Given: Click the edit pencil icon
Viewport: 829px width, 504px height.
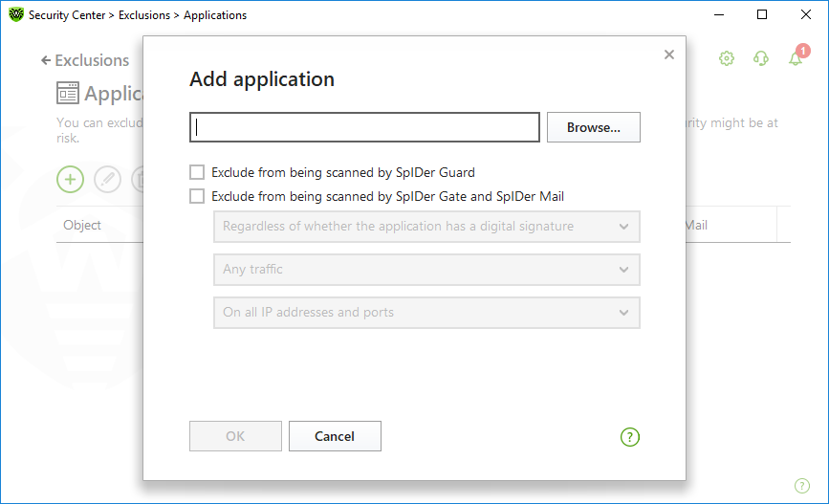Looking at the screenshot, I should click(x=107, y=179).
